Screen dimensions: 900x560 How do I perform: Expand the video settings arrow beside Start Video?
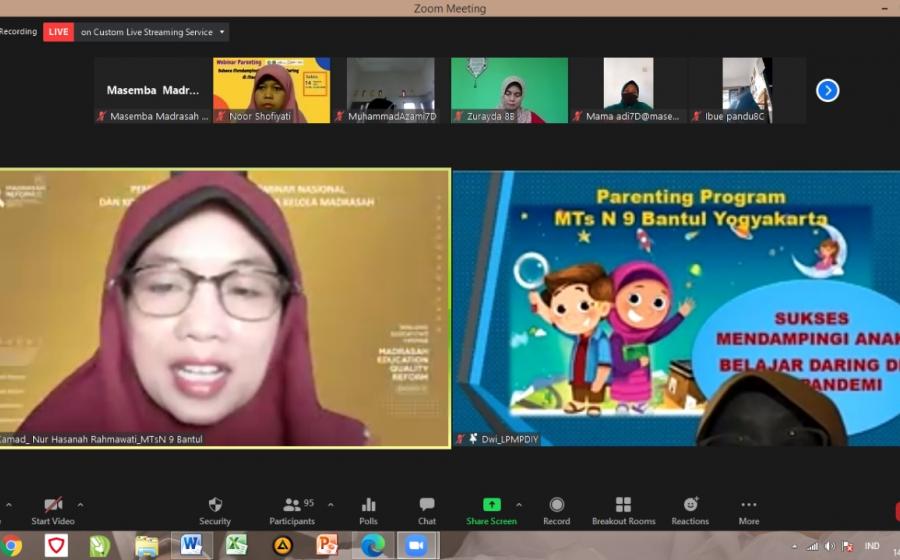(80, 504)
